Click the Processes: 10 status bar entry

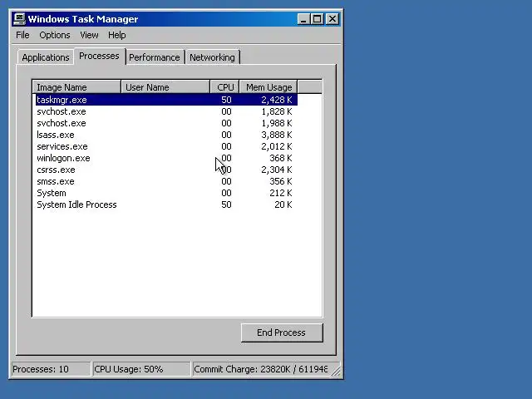51,369
